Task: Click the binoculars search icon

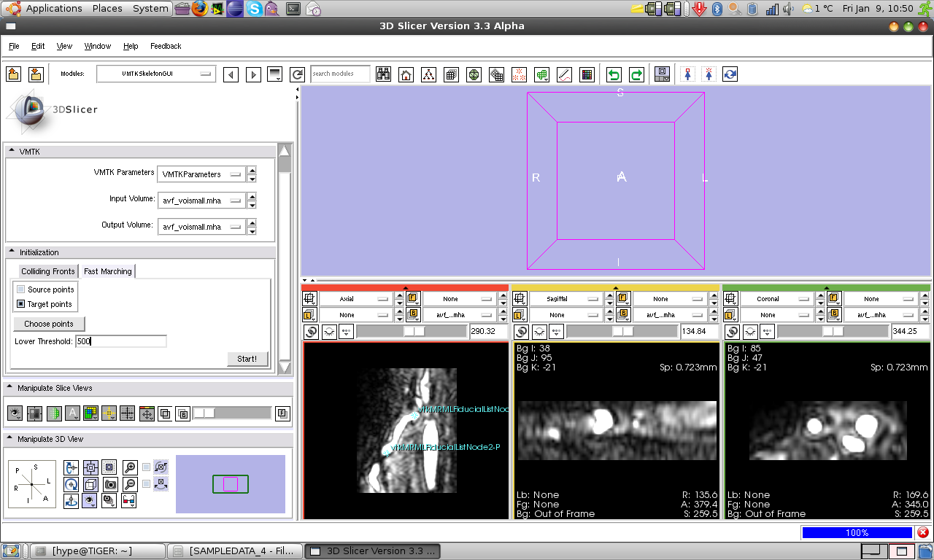Action: point(383,74)
